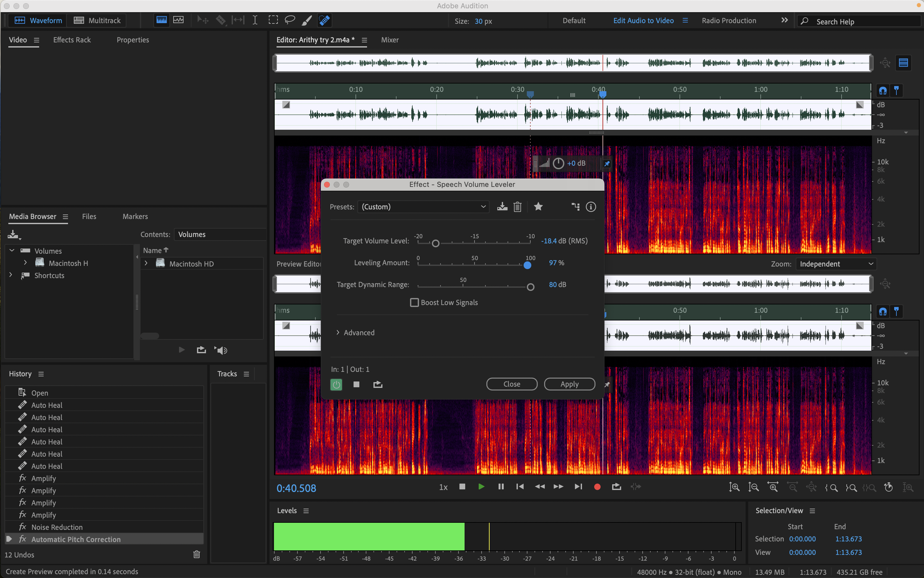Image resolution: width=924 pixels, height=578 pixels.
Task: Toggle Loop Playback in main transport
Action: 616,486
